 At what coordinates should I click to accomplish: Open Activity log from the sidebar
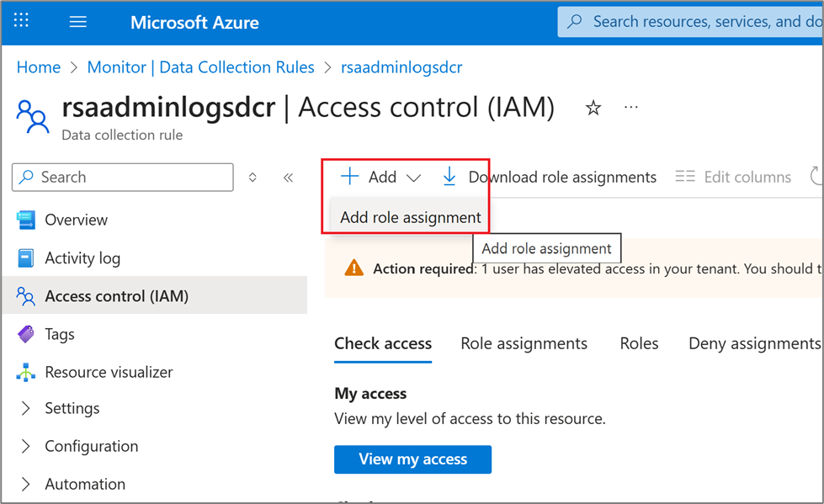click(82, 258)
